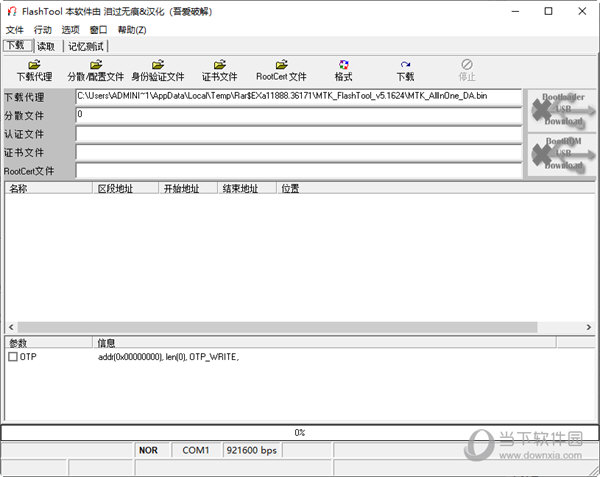Click the horizontal scrollbar thumb
This screenshot has width=600, height=477.
point(277,327)
